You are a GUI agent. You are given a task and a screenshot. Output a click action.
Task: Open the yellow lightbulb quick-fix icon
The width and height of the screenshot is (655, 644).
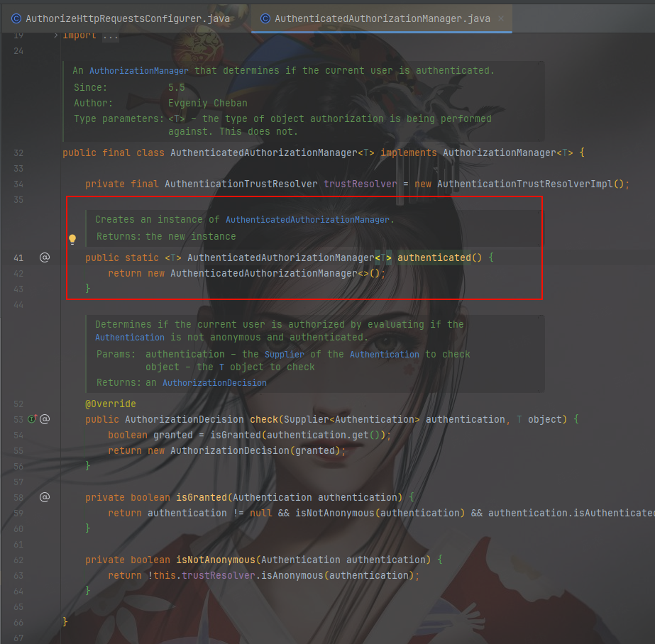72,239
